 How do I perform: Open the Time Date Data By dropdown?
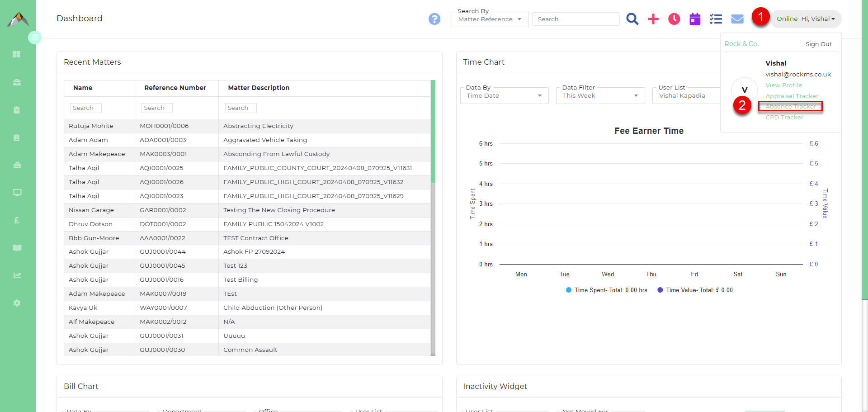504,95
